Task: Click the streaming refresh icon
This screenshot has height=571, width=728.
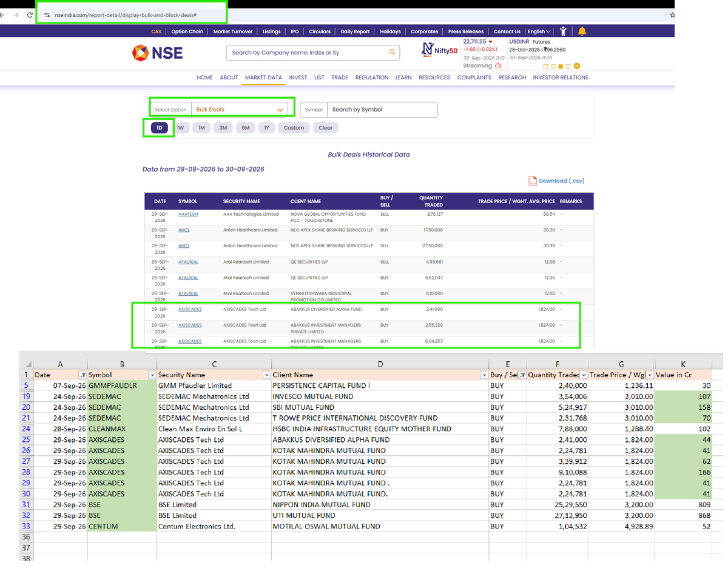Action: tap(499, 66)
